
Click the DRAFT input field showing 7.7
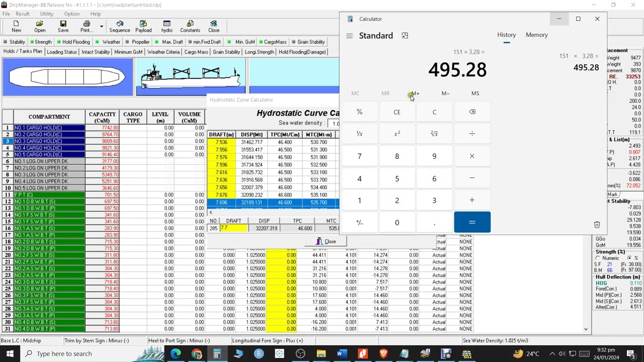[233, 228]
